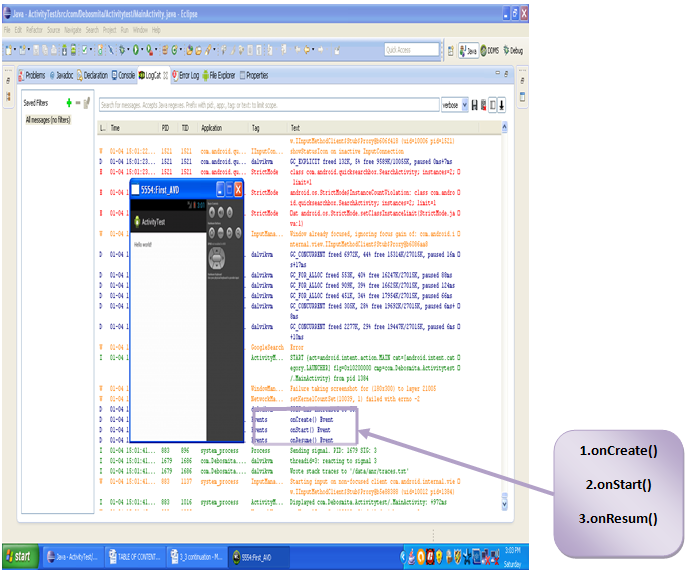
Task: Click the green Run toolbar icon
Action: tap(136, 50)
